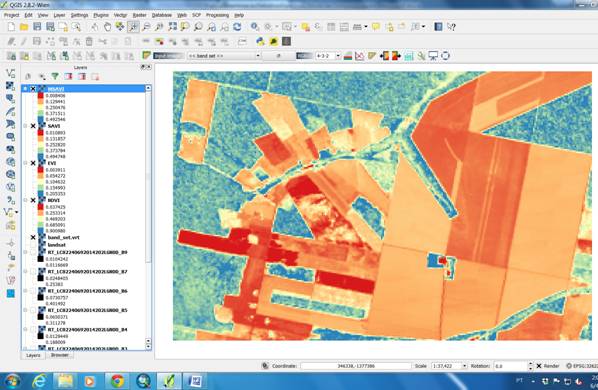Open the Scale dropdown in status bar

tap(464, 366)
